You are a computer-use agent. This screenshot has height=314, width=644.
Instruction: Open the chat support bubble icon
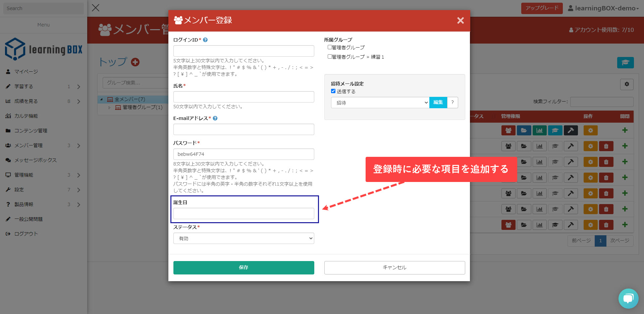click(x=628, y=298)
